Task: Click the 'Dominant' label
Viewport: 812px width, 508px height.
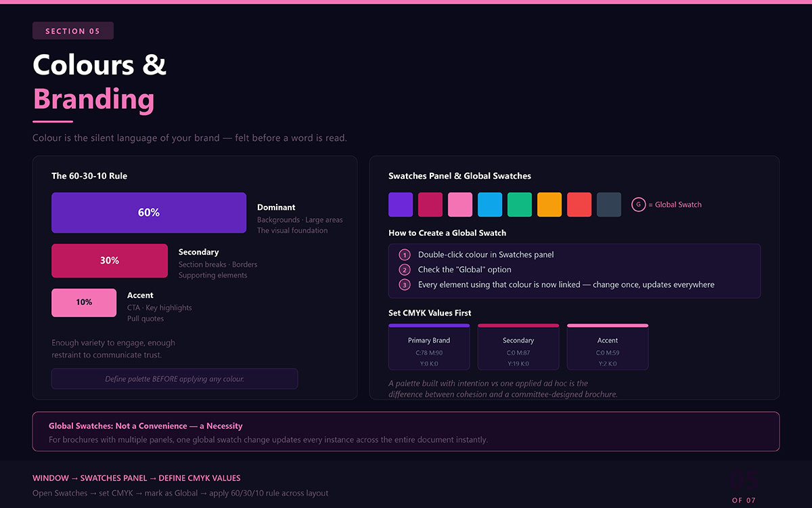Action: [x=276, y=207]
